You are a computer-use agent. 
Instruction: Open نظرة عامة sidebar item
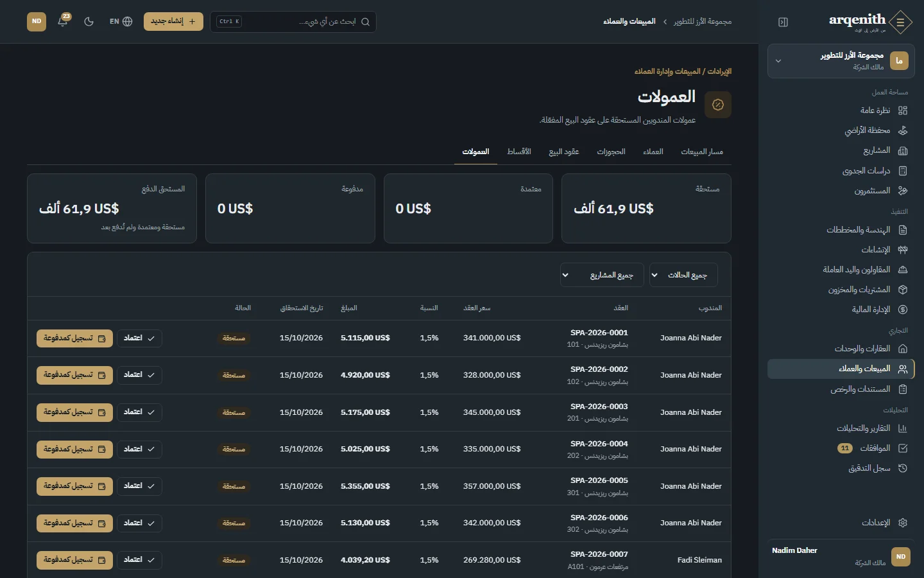point(841,110)
